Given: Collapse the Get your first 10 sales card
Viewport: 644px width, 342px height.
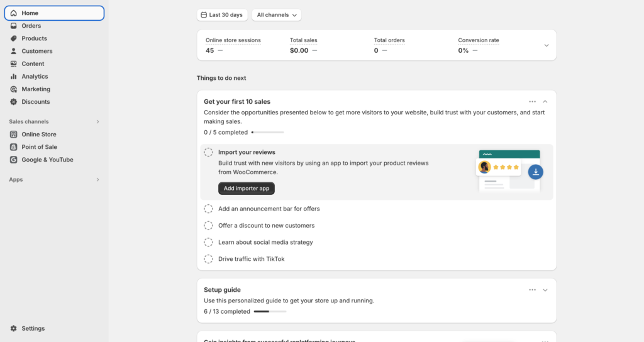Looking at the screenshot, I should [x=545, y=101].
